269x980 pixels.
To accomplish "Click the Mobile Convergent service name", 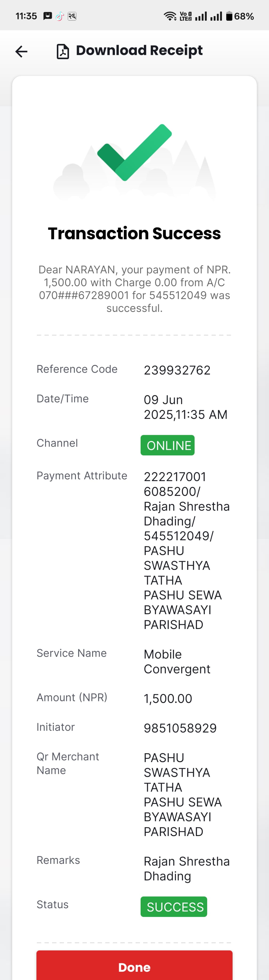I will pos(177,661).
